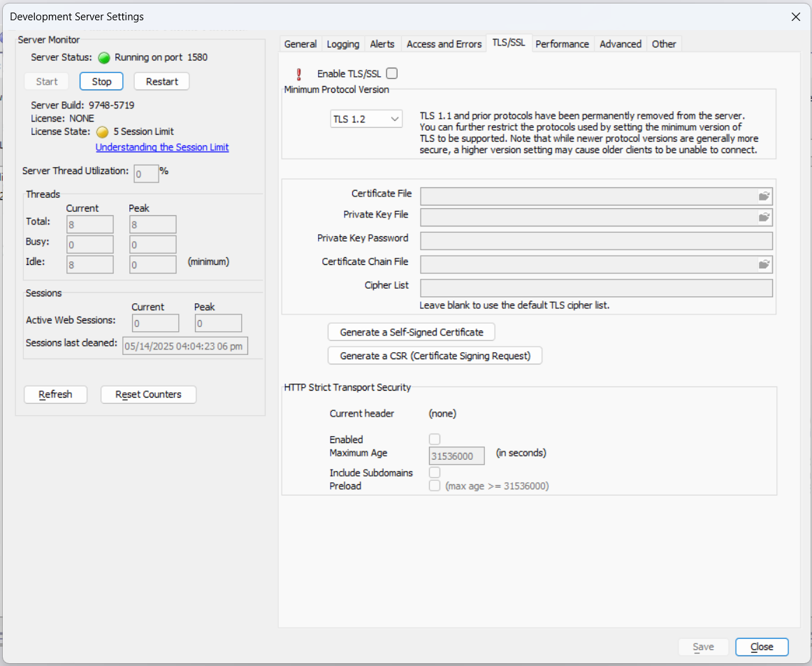Click the Sessions last cleaned timestamp
Screen dimensions: 812x666
point(185,346)
